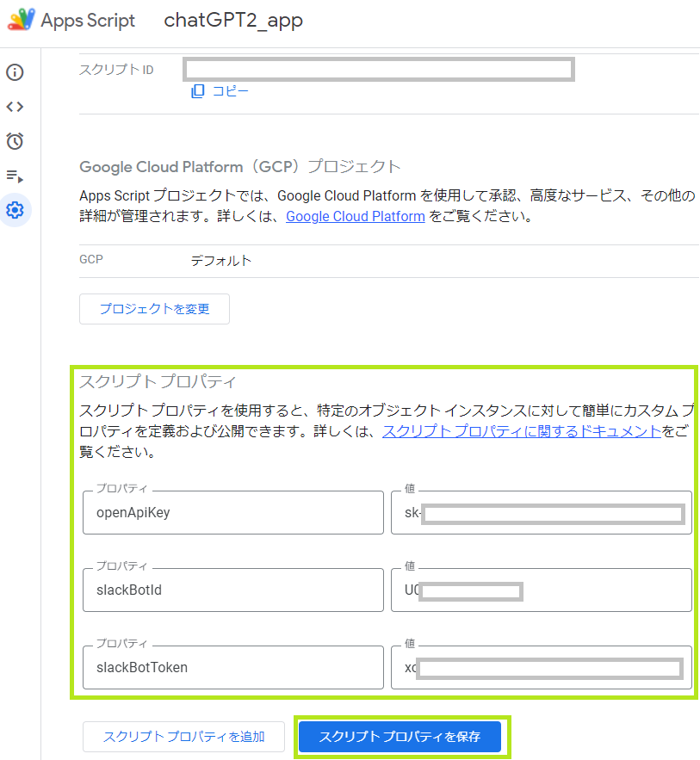Screen dimensions: 700x760
Task: Click the value field for slackBotToken
Action: (x=541, y=667)
